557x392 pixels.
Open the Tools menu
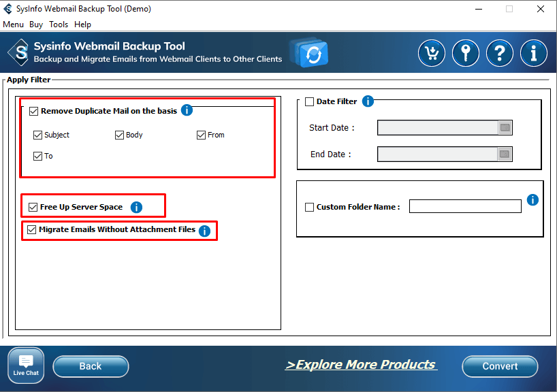click(x=59, y=24)
